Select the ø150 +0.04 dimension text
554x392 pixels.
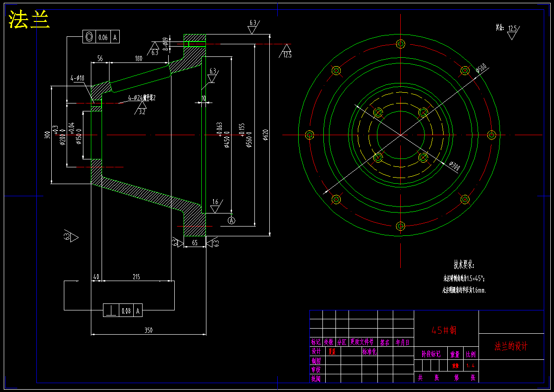pyautogui.click(x=75, y=134)
